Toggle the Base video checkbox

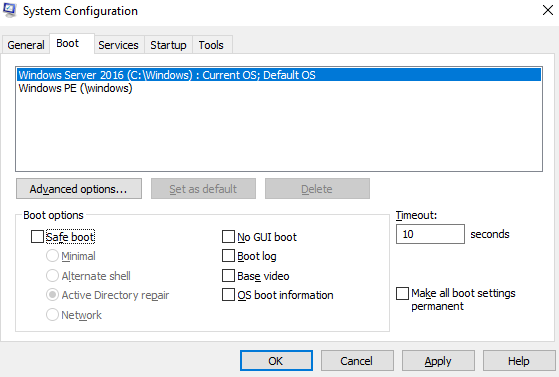(x=228, y=275)
